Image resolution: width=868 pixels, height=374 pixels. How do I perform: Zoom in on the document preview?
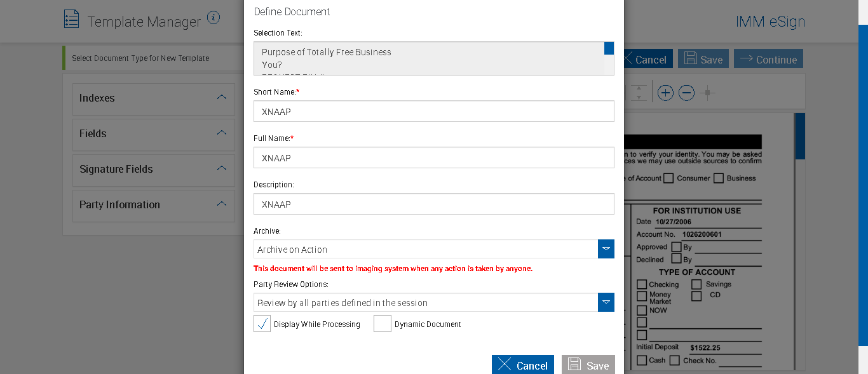665,93
